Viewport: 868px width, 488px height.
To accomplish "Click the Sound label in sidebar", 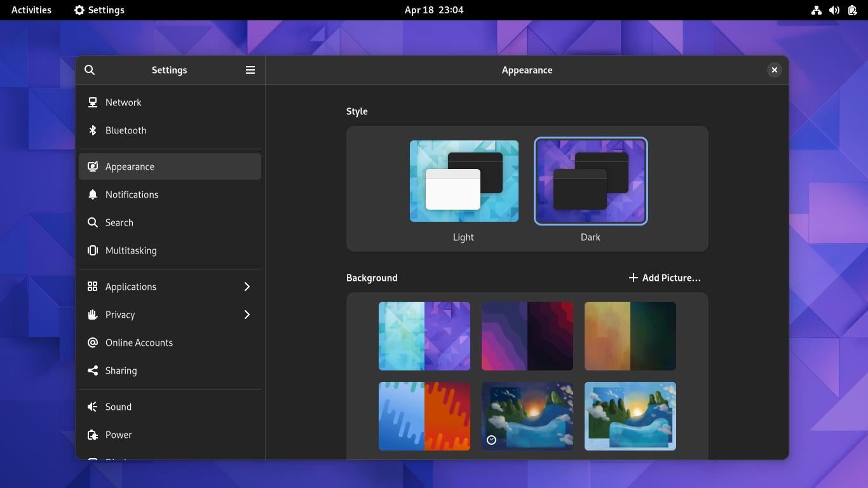I will (x=118, y=407).
